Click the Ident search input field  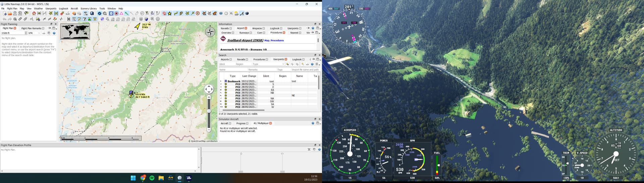(x=227, y=64)
